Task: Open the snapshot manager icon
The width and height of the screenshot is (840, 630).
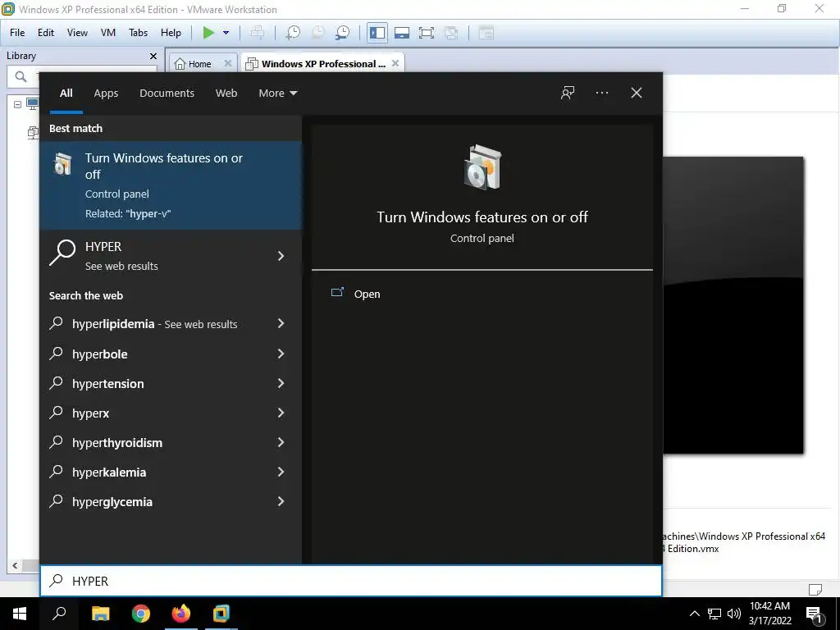Action: (342, 33)
